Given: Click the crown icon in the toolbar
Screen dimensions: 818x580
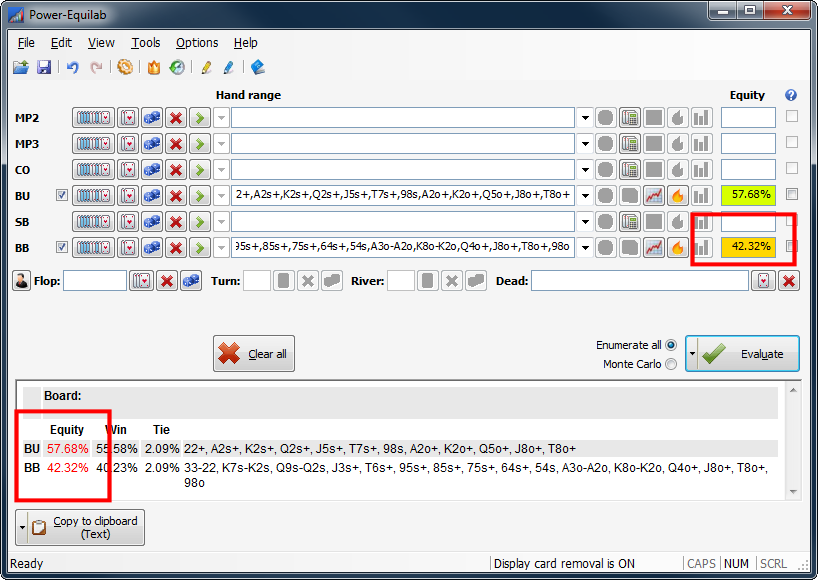Looking at the screenshot, I should (153, 67).
